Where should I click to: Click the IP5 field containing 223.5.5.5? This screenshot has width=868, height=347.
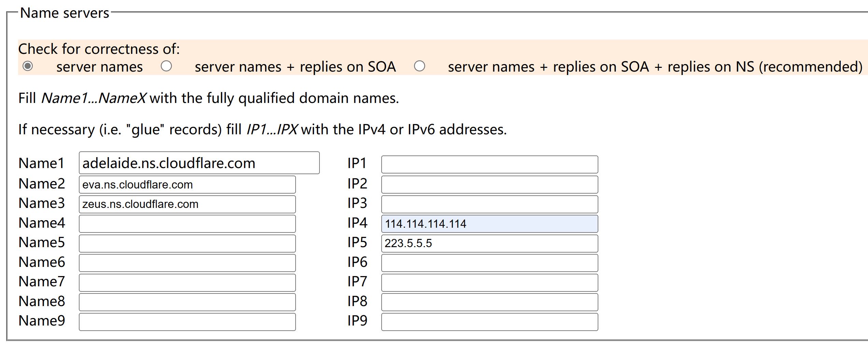tap(489, 243)
